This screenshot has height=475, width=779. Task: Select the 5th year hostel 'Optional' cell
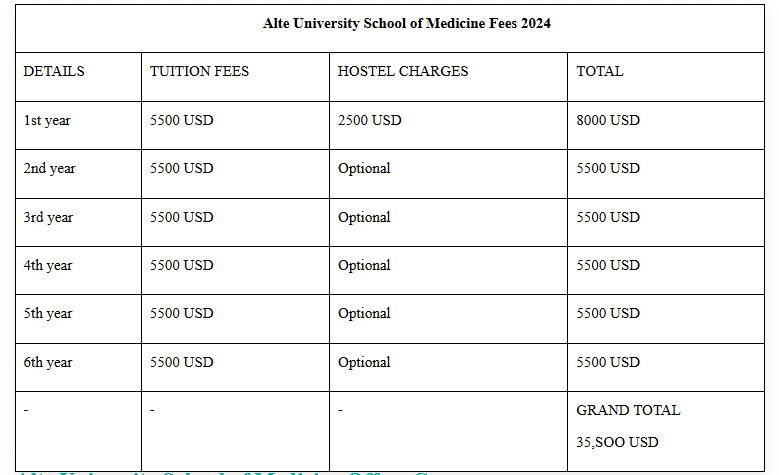(x=364, y=313)
